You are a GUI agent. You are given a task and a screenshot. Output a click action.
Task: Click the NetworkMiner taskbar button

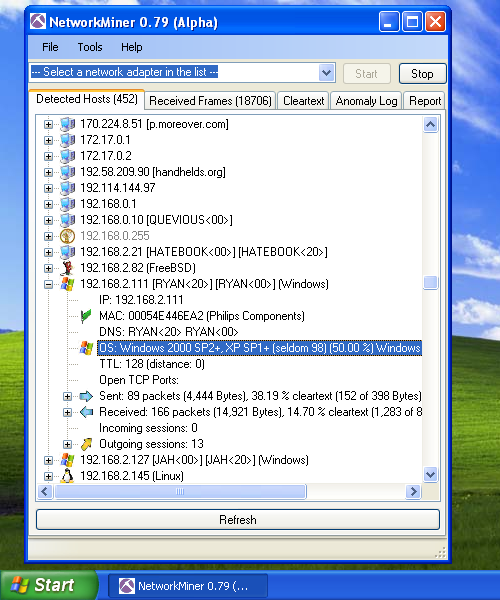tap(188, 585)
